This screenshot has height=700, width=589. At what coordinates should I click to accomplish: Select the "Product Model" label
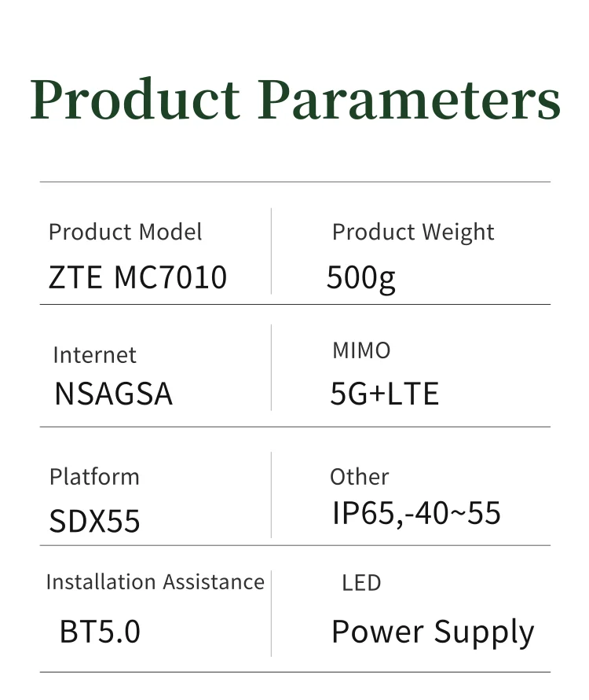point(125,233)
